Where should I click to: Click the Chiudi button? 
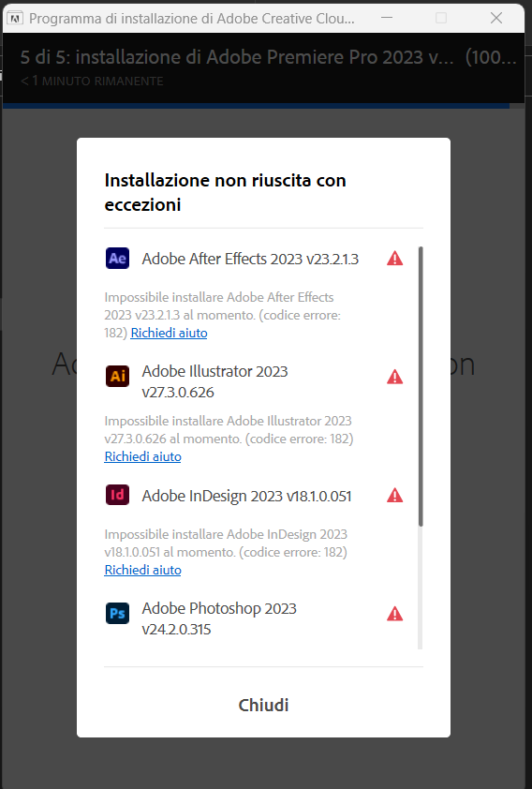[263, 705]
